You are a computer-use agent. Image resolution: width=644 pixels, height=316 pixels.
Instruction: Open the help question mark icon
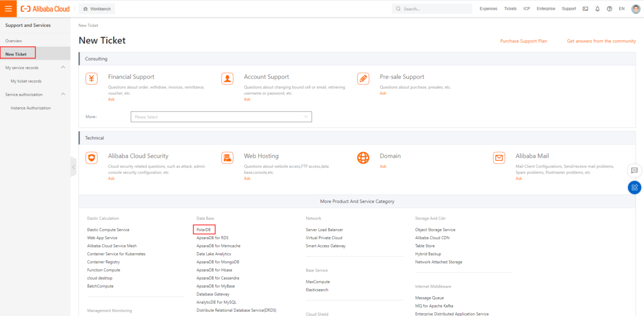pos(609,9)
